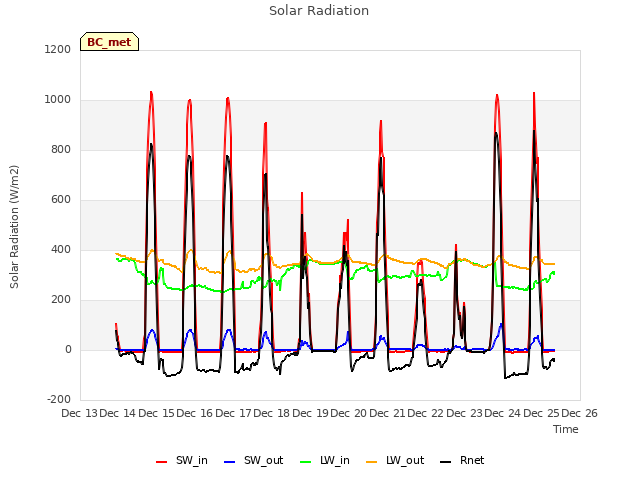Viewport: 640px width, 480px height.
Task: Click the BC_met annotation label
Action: pos(109,42)
